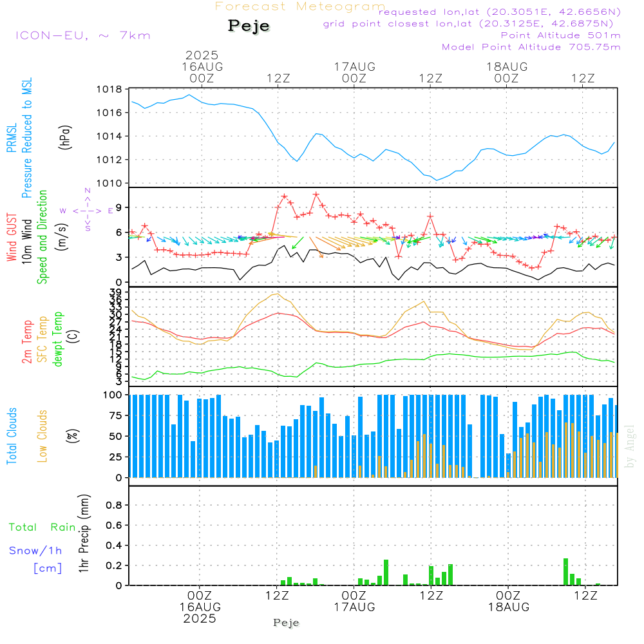Click the '9' wind speed axis value

[119, 207]
